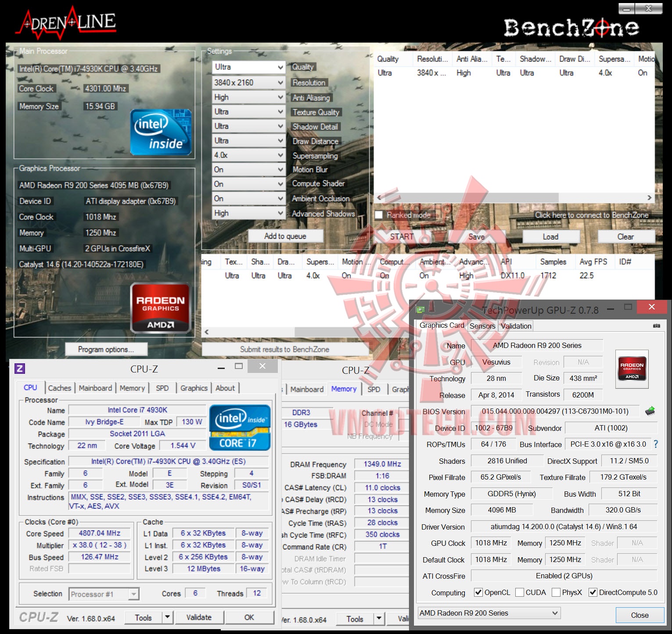Click the Validate button in the front CPU-Z window
672x634 pixels.
199,617
